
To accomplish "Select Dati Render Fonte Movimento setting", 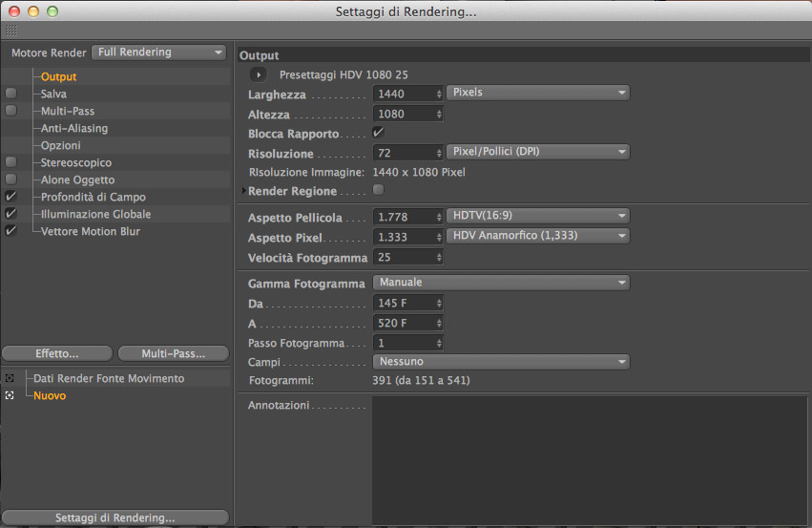I will pos(109,378).
